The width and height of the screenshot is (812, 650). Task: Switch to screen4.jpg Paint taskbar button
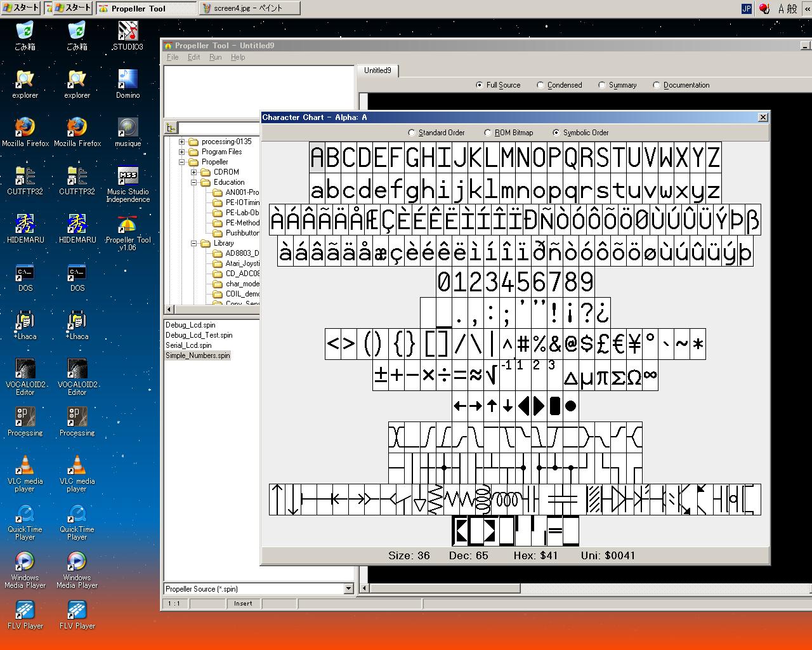tap(249, 8)
